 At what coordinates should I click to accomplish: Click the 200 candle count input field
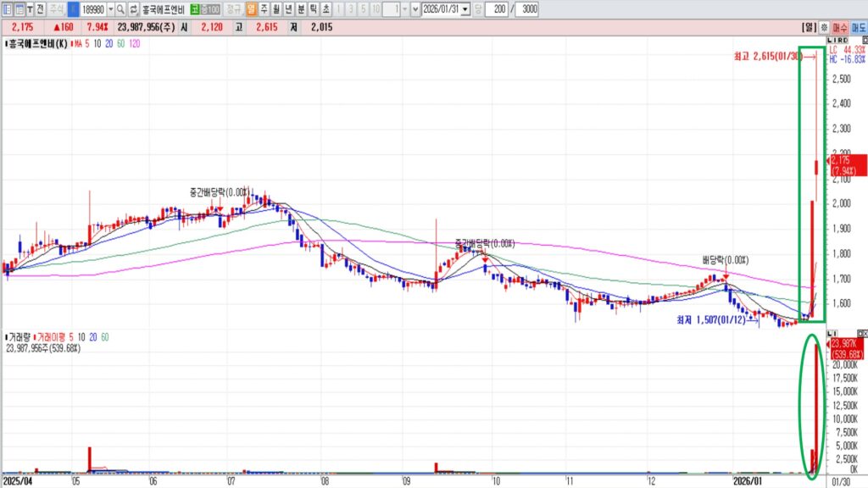click(x=496, y=8)
